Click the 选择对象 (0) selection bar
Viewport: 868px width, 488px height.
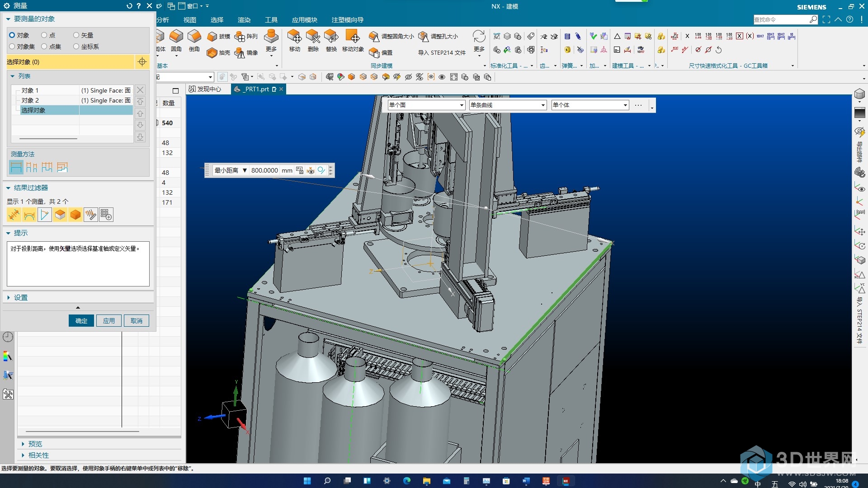coord(71,62)
